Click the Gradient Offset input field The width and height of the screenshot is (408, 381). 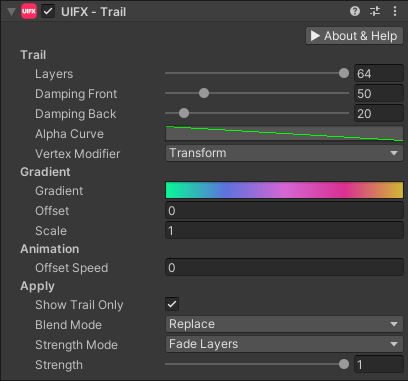coord(284,210)
